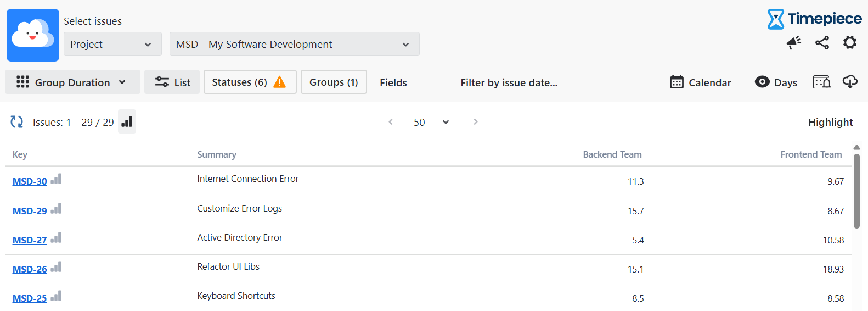Click the Highlight option
The height and width of the screenshot is (311, 868).
tap(830, 122)
